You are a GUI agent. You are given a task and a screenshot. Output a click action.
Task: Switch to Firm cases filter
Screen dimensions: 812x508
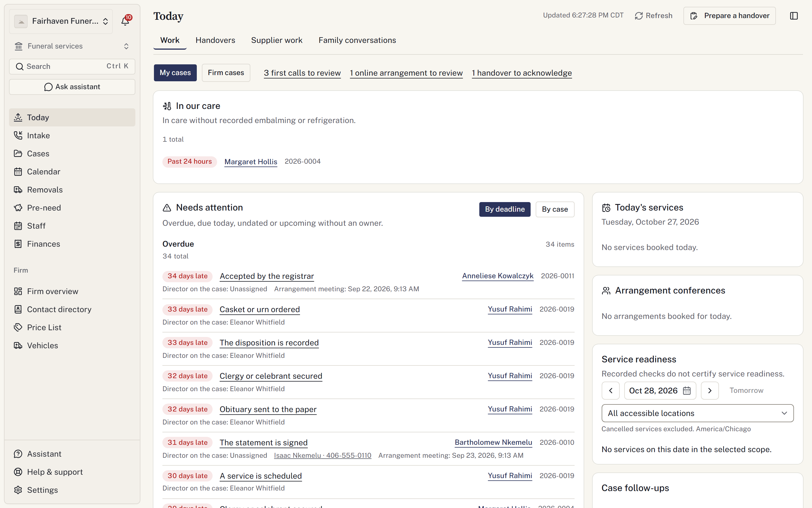click(x=226, y=73)
